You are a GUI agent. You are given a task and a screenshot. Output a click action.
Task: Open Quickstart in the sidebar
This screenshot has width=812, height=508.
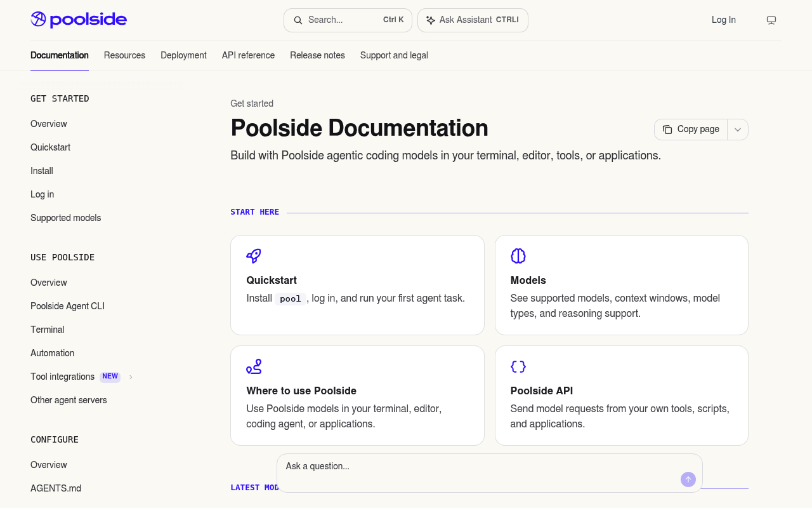pos(50,147)
